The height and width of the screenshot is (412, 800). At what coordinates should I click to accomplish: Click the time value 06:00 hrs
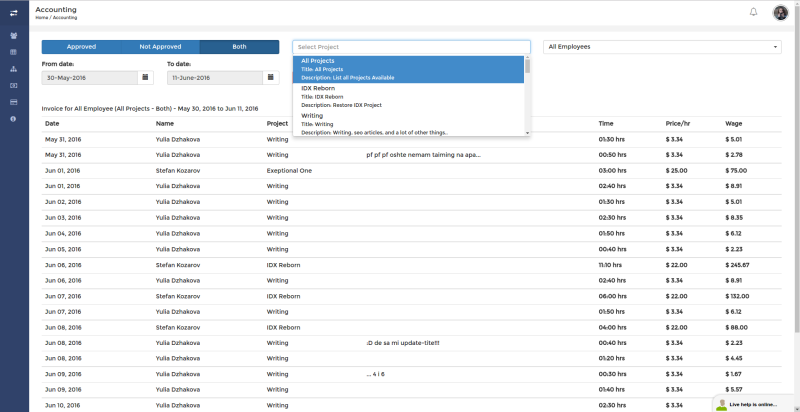click(612, 296)
